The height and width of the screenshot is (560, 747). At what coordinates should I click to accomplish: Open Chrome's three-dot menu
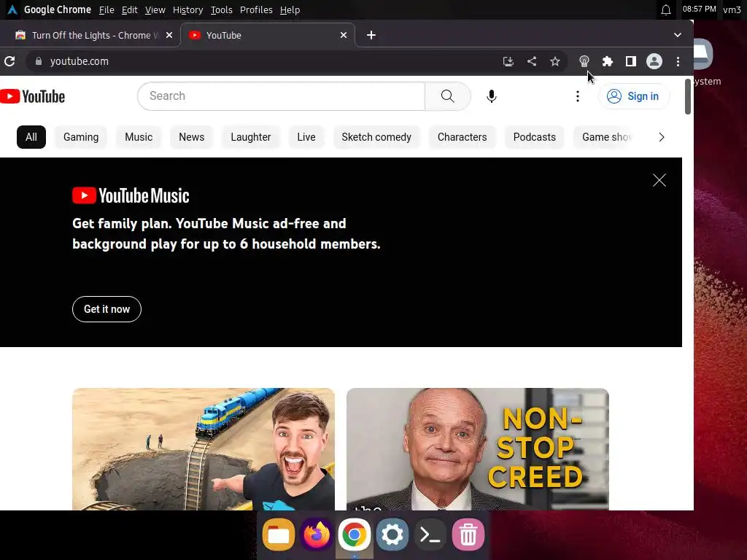[x=678, y=61]
